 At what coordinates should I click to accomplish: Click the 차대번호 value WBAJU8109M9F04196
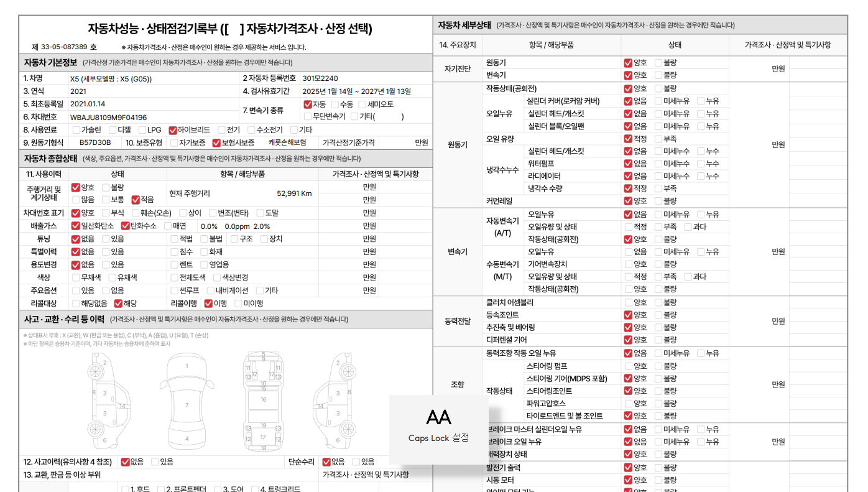tap(108, 118)
